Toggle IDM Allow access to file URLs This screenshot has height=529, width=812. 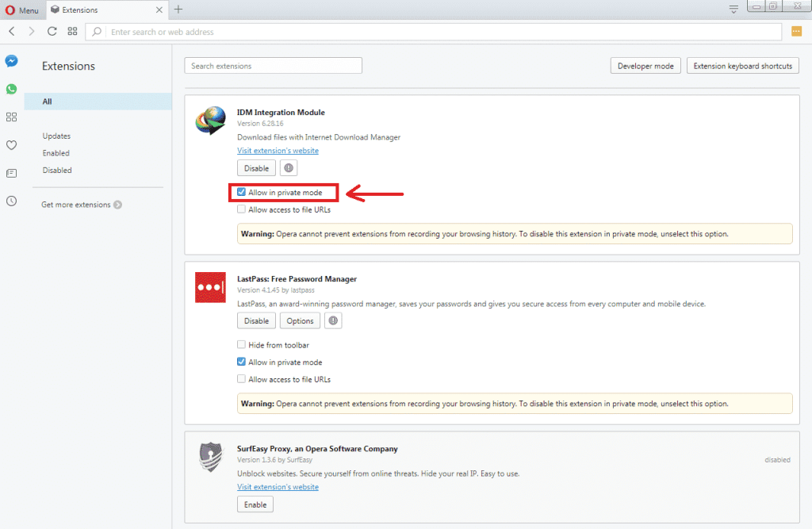pos(241,209)
